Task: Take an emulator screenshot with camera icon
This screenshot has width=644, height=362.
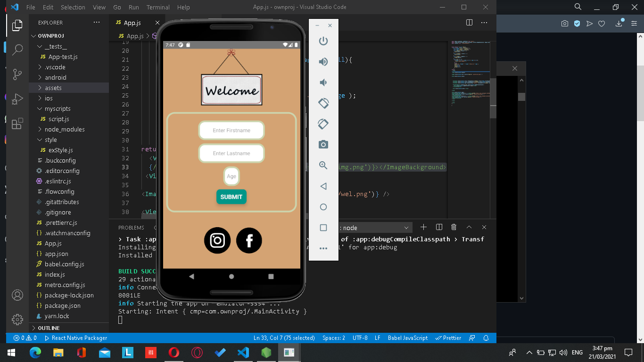Action: [x=323, y=144]
